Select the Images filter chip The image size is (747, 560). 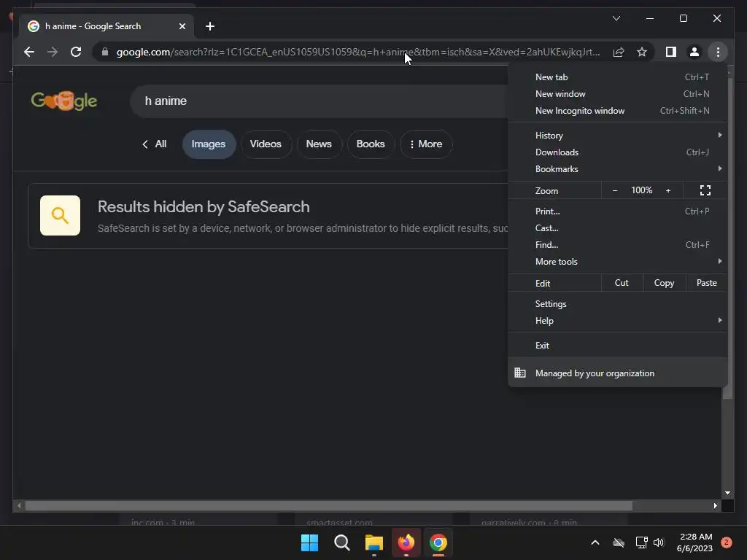(209, 144)
